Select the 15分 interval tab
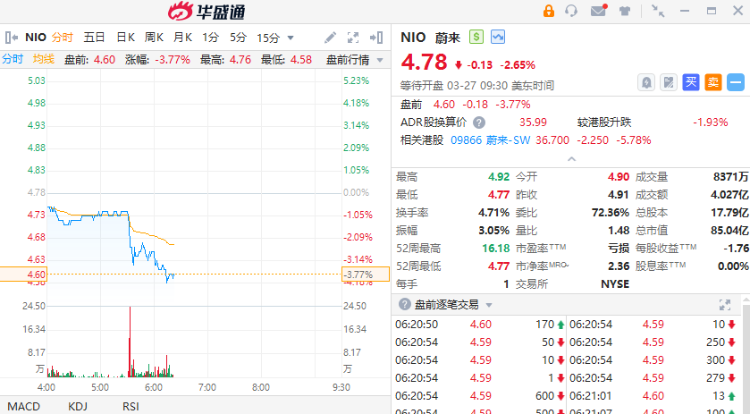Screen dimensions: 750x414 pyautogui.click(x=268, y=38)
